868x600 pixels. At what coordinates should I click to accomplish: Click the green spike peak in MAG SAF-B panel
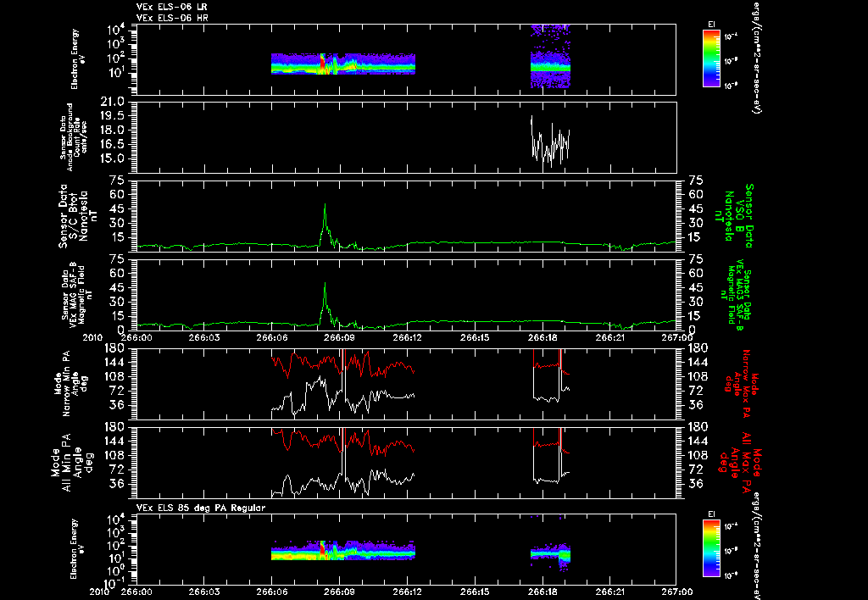point(325,284)
